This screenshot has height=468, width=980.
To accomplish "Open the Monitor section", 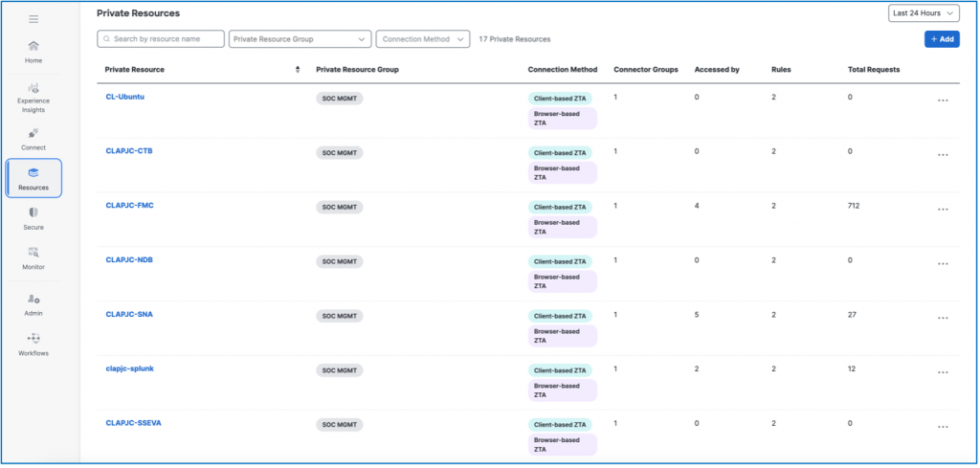I will point(33,252).
